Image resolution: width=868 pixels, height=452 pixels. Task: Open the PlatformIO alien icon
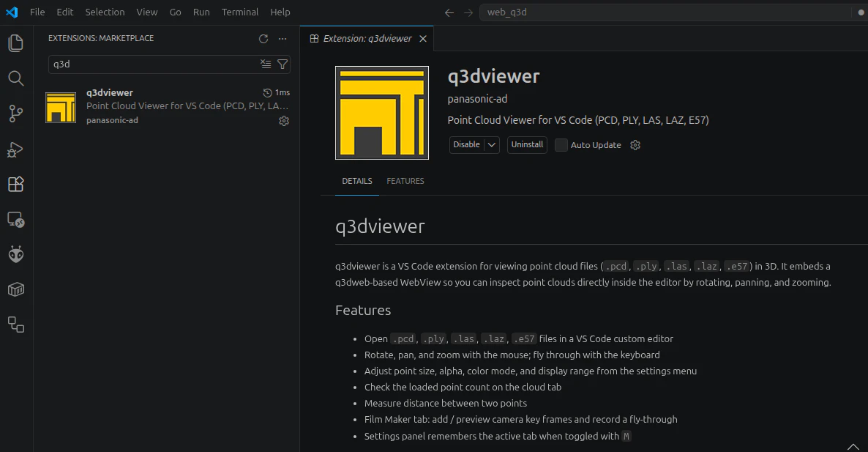tap(16, 254)
